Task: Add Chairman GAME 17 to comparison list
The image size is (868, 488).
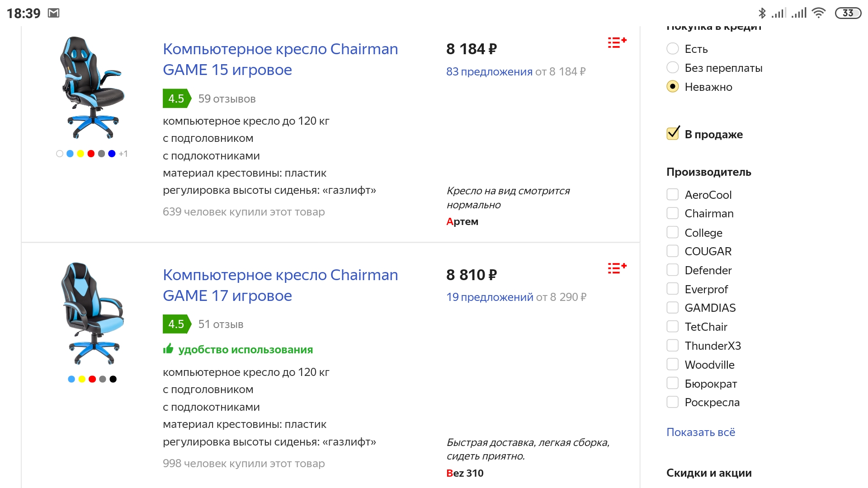Action: pyautogui.click(x=617, y=268)
